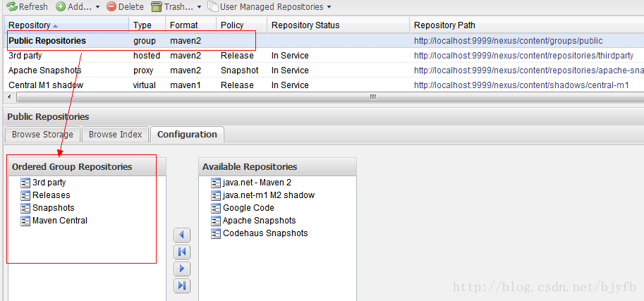This screenshot has height=301, width=644.
Task: Open the Add... repository menu
Action: pyautogui.click(x=78, y=6)
